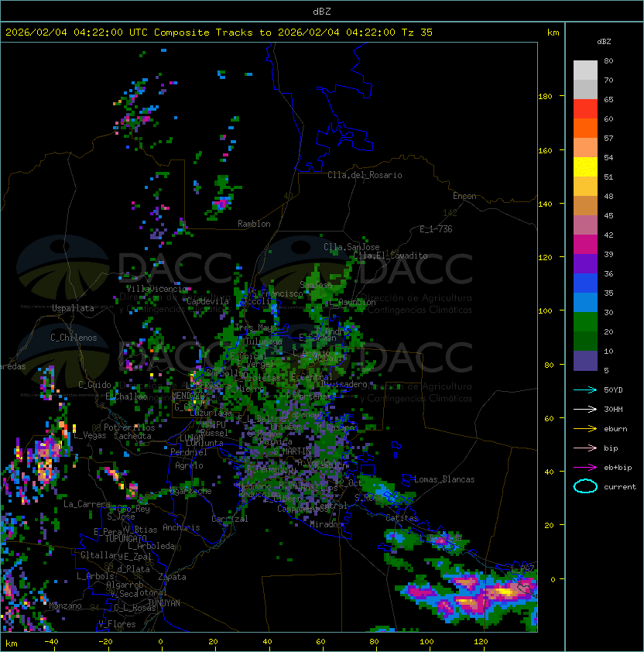The width and height of the screenshot is (644, 652).
Task: Click the 'Clla.del_Rosario' map label
Action: click(x=365, y=176)
